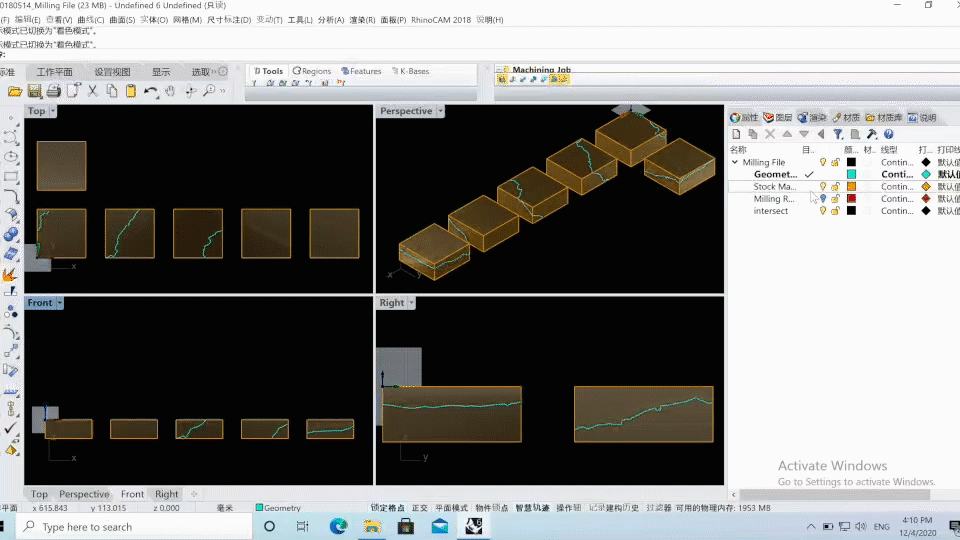The width and height of the screenshot is (960, 540).
Task: Expand hidden toolbar tabs chevron after 选取
Action: 214,72
